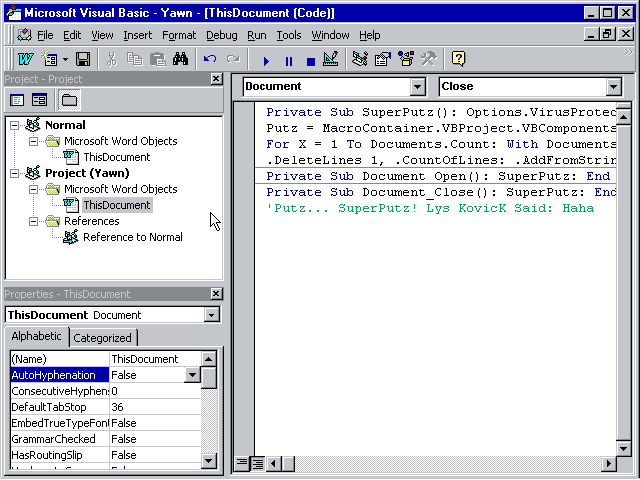
Task: Click the Redo arrow icon
Action: pyautogui.click(x=233, y=60)
